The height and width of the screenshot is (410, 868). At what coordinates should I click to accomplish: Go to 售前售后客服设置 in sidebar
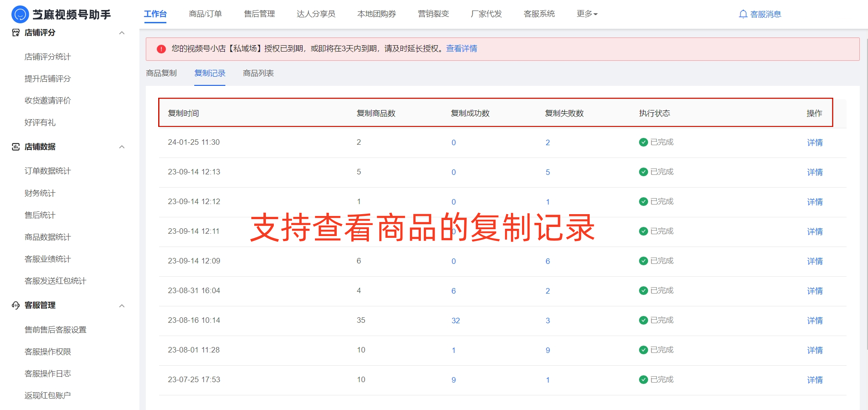click(55, 330)
